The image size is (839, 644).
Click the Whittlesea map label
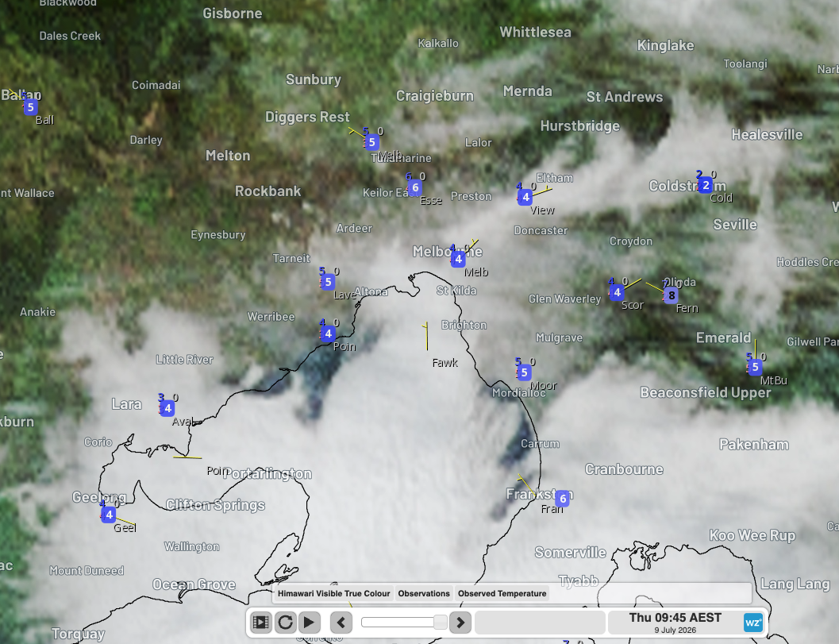point(535,32)
